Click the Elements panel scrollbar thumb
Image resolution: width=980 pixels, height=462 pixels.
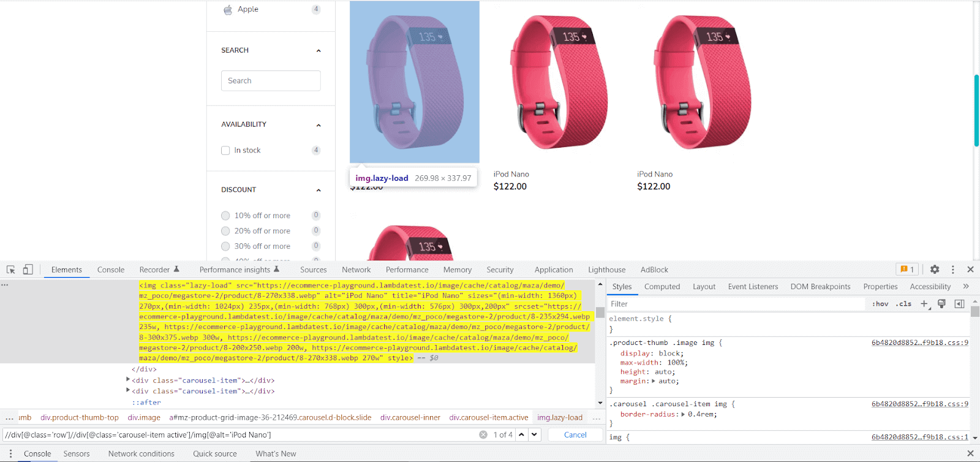coord(600,312)
